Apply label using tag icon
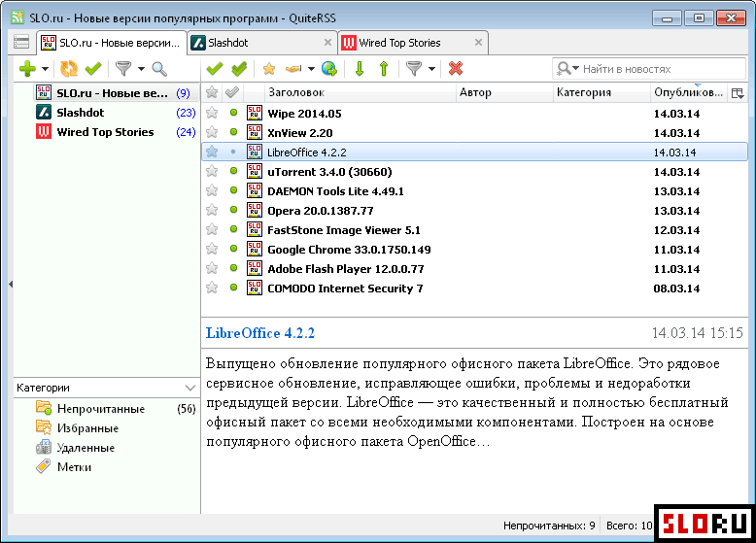The height and width of the screenshot is (543, 756). tap(293, 69)
